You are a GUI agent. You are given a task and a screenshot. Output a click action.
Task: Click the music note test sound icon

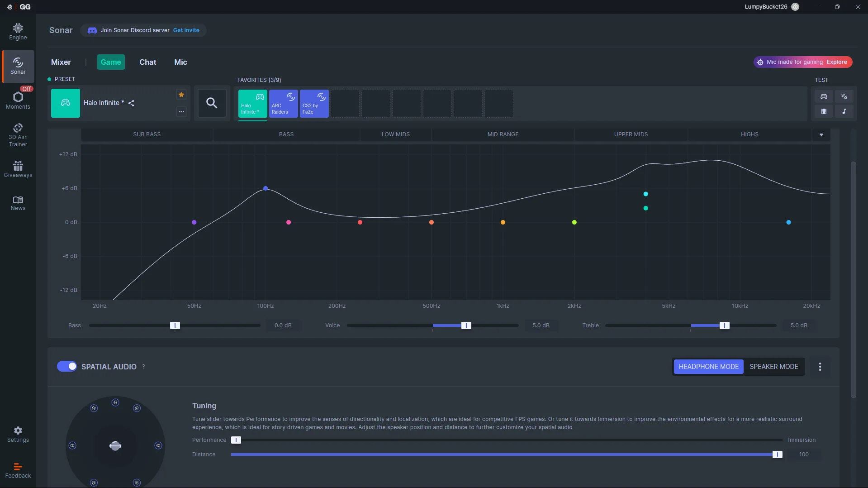[844, 111]
